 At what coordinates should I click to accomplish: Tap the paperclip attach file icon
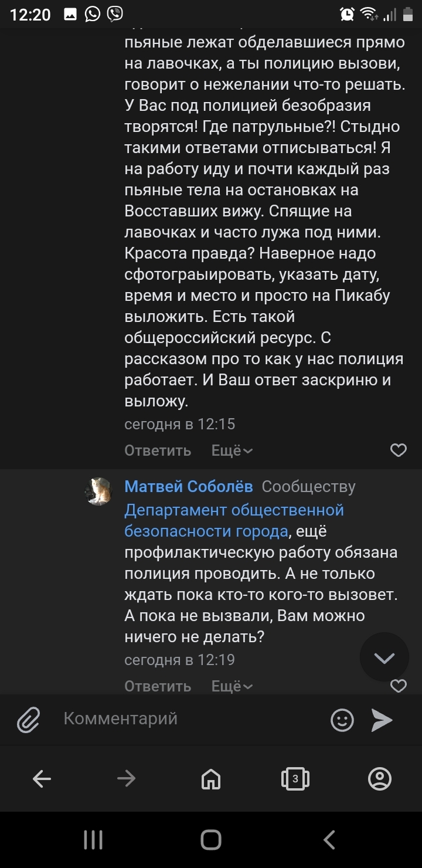[28, 720]
